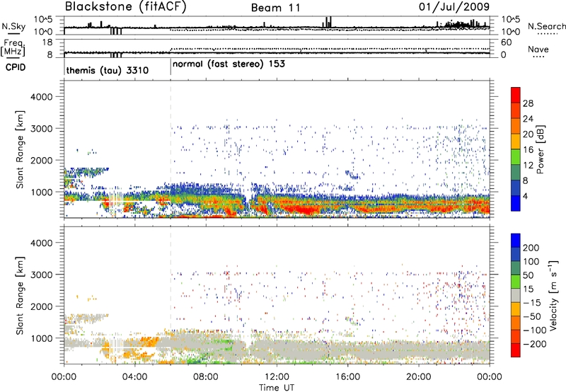The height and width of the screenshot is (392, 566).
Task: Click the bright blue bottom power colorbar segment
Action: 516,203
